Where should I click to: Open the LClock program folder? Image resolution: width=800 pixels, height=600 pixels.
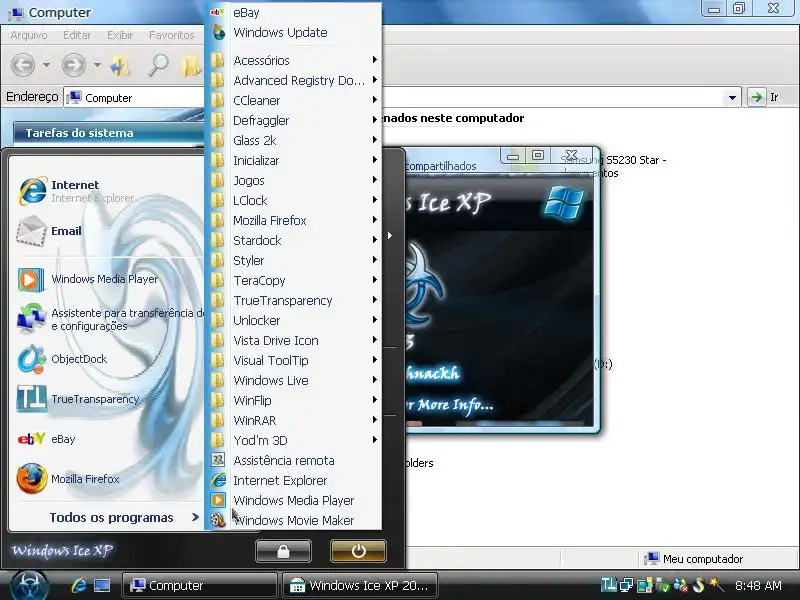pyautogui.click(x=293, y=201)
